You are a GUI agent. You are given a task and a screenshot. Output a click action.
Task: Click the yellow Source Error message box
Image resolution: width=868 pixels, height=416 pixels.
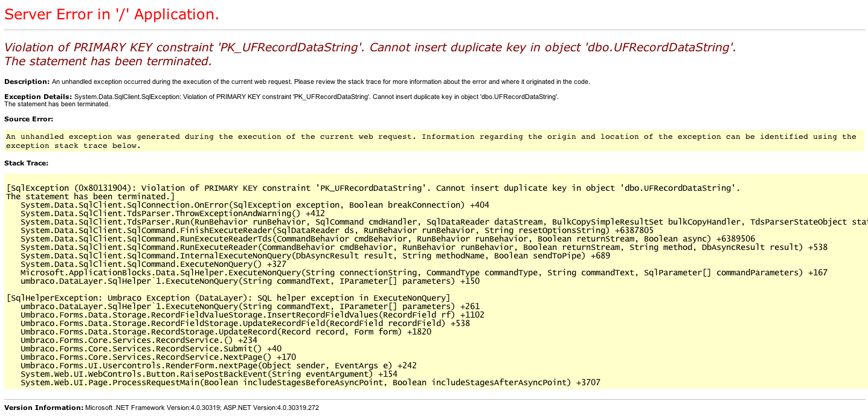(x=431, y=141)
